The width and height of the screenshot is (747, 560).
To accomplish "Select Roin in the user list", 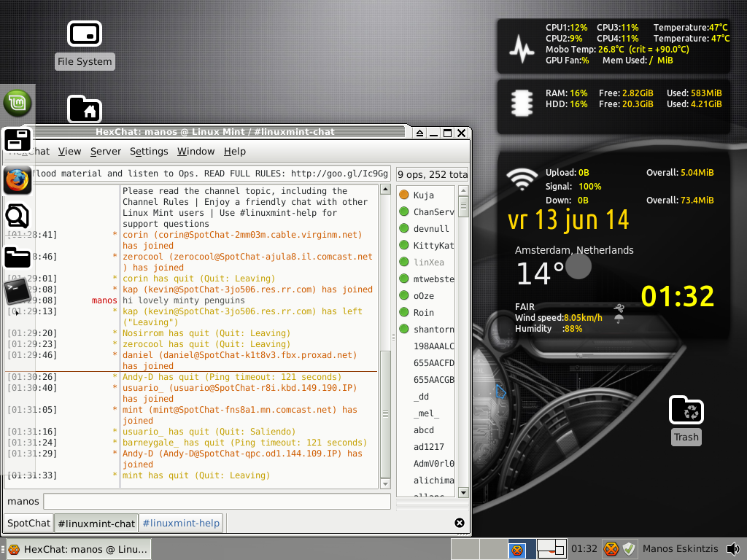I will 425,312.
